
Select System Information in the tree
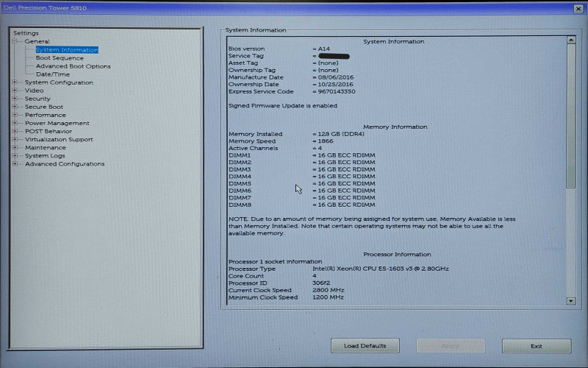67,50
